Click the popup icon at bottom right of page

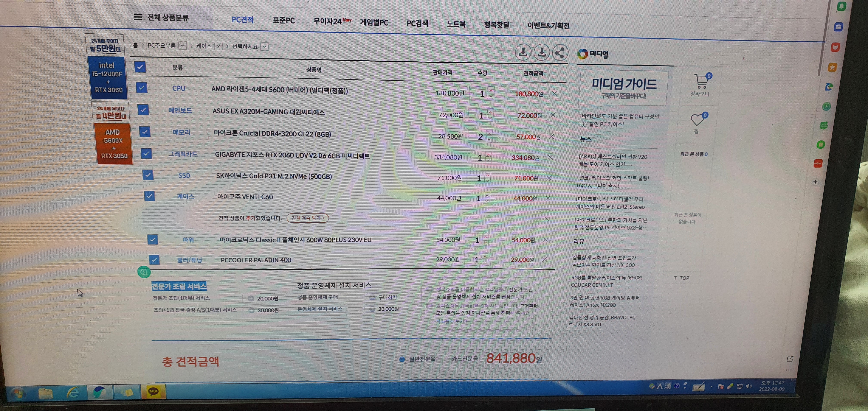click(x=790, y=359)
